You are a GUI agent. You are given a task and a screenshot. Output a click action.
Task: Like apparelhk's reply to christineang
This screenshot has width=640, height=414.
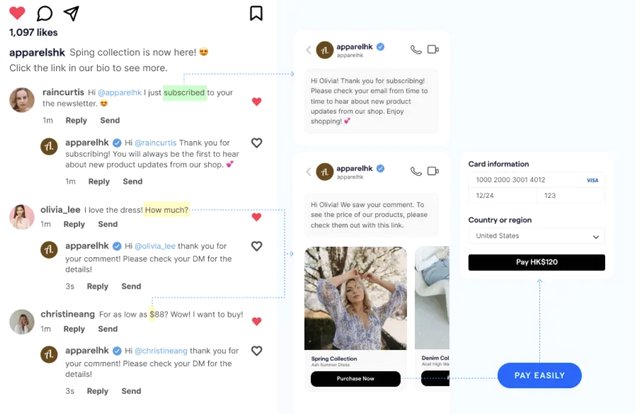coord(257,351)
